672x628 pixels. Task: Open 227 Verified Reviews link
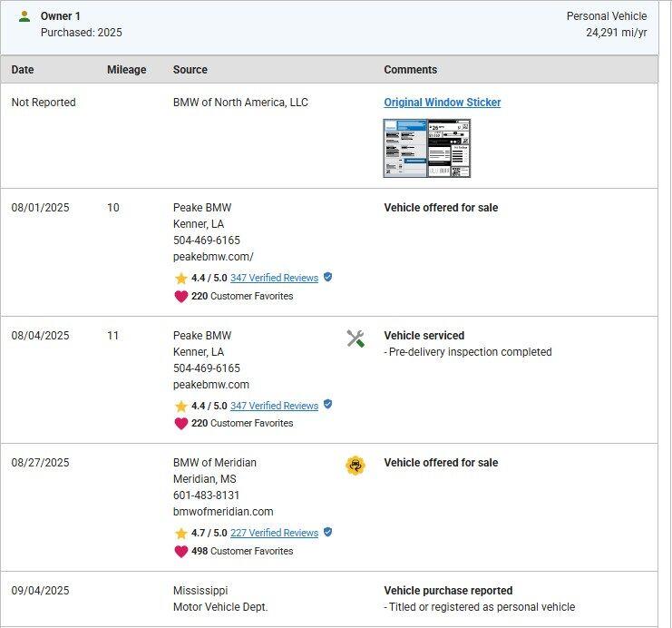click(x=274, y=533)
